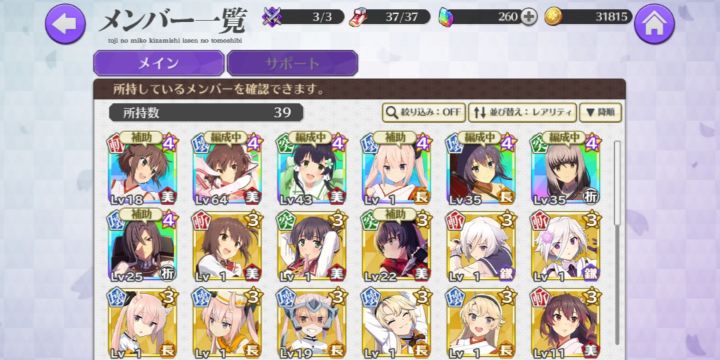Open the Lv25 four-star member card
The width and height of the screenshot is (720, 360).
[143, 247]
